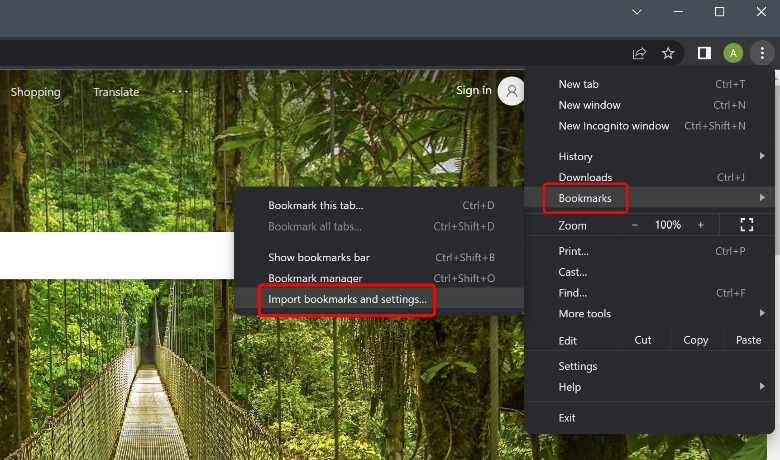
Task: Decrease zoom with the minus button
Action: point(635,225)
